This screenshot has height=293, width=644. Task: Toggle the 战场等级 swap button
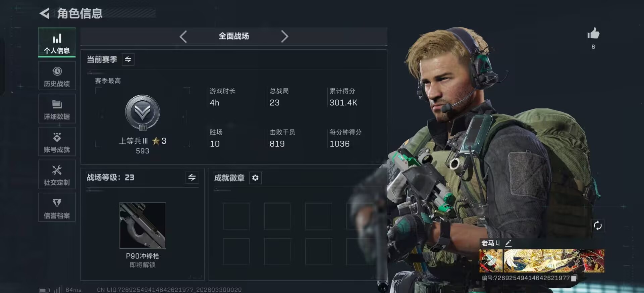click(192, 177)
